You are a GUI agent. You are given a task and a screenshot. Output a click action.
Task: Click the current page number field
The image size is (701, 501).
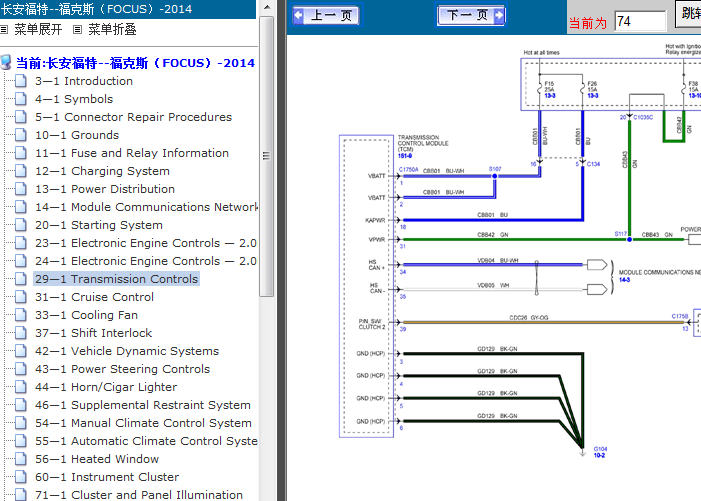640,21
